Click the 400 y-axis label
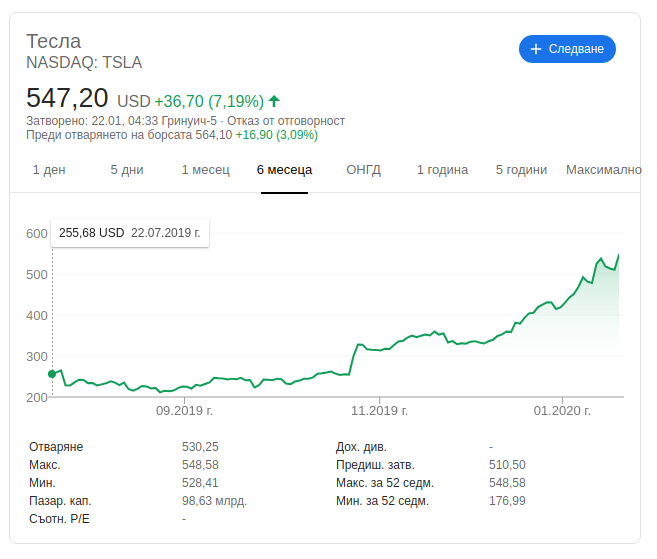The width and height of the screenshot is (657, 559). (x=37, y=316)
